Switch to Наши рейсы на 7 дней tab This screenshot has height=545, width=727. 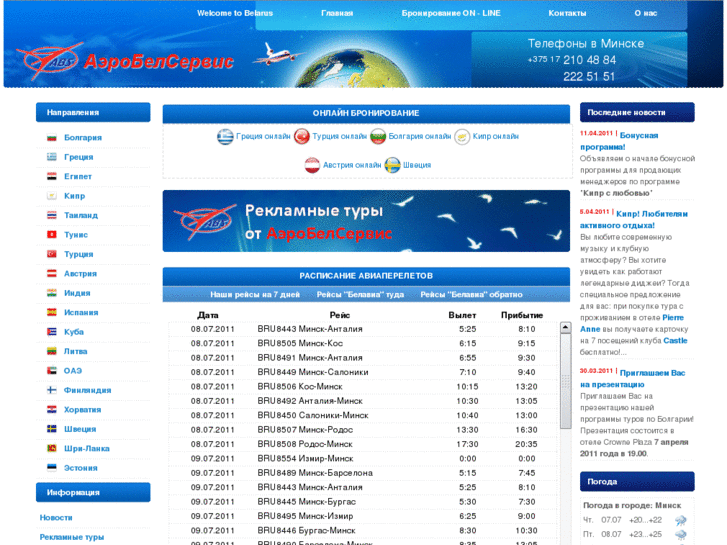pos(255,295)
